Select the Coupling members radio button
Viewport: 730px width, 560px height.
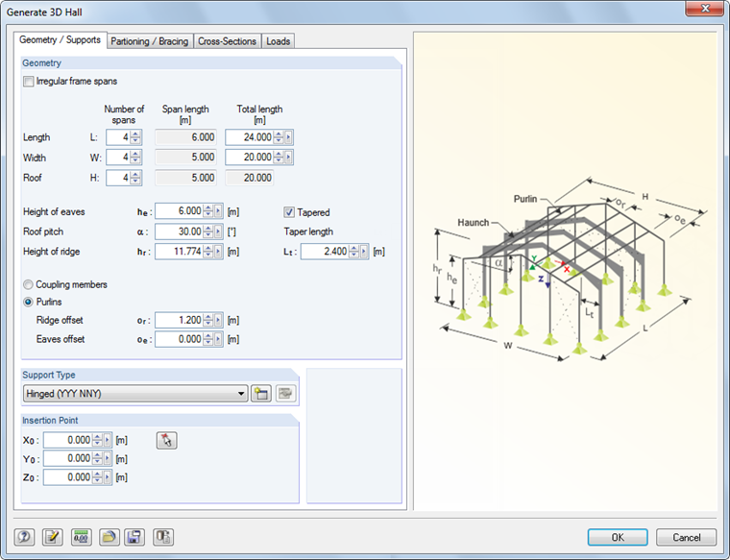point(28,284)
